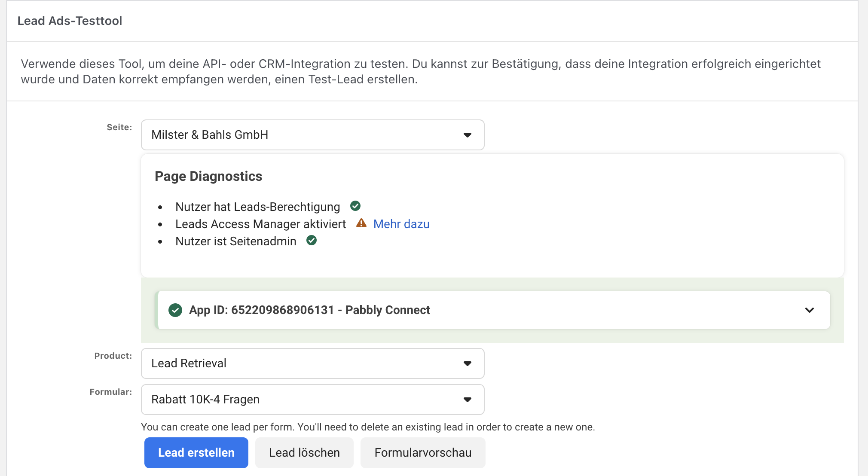Viewport: 868px width, 476px height.
Task: Select the text Leads Access Manager aktiviert
Action: tap(261, 224)
